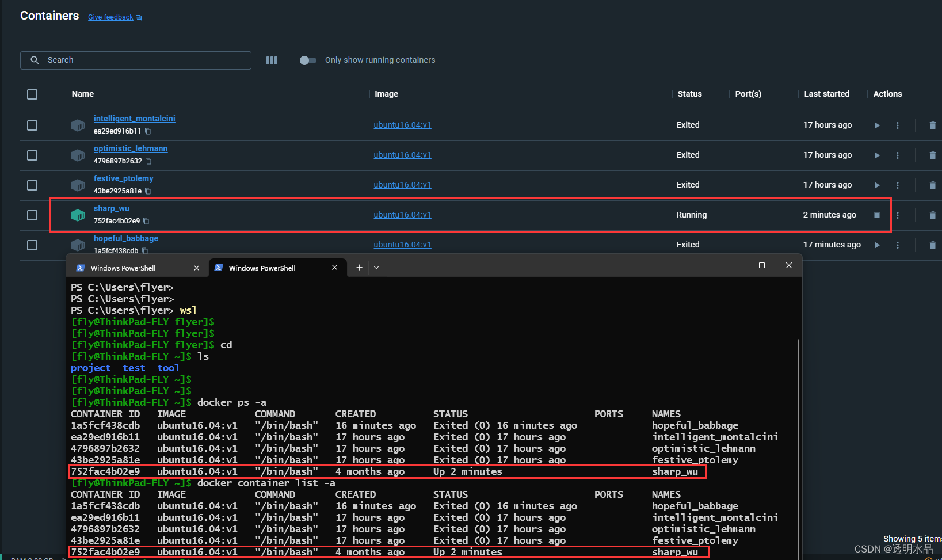This screenshot has height=560, width=942.
Task: Check the select-all containers checkbox
Action: click(32, 94)
